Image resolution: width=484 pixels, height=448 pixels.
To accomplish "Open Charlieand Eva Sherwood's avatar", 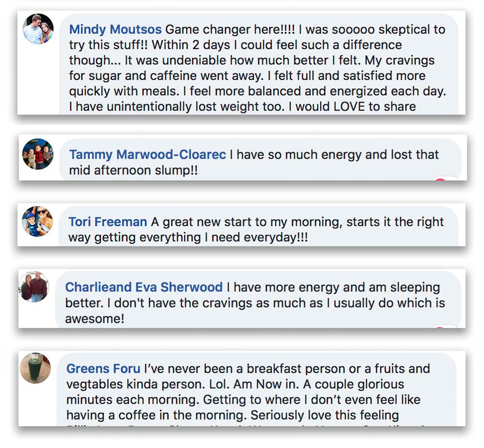I will 34,287.
